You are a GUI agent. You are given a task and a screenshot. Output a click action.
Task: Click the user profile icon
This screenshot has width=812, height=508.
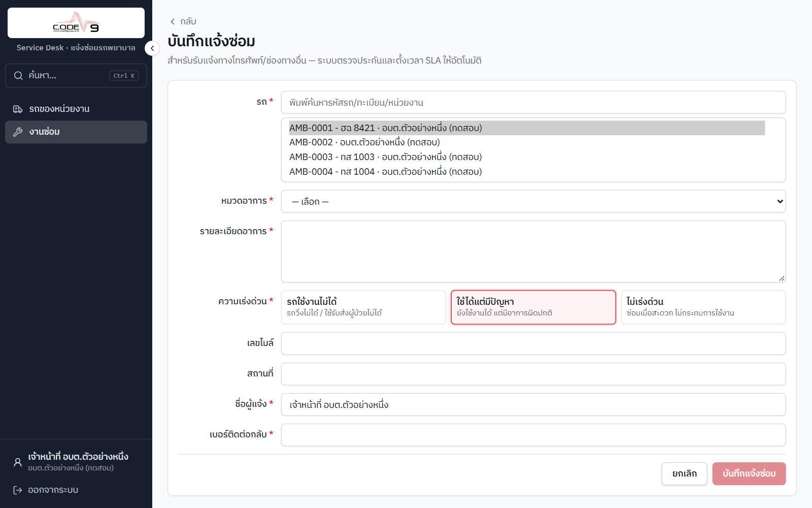(x=18, y=462)
